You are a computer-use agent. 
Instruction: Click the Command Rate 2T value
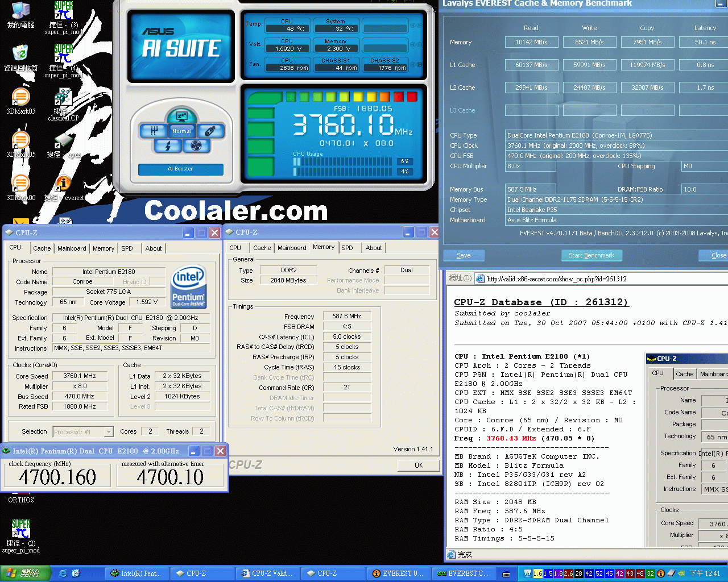pos(347,388)
